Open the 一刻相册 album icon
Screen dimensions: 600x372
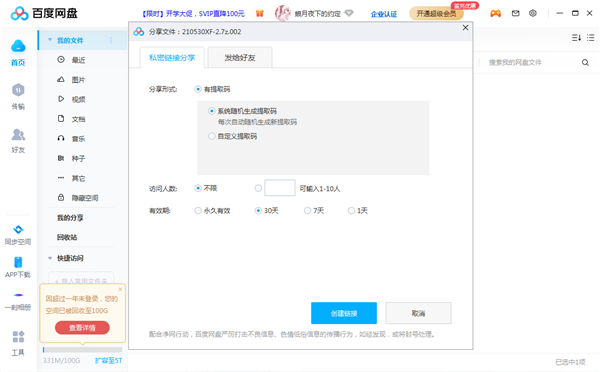tap(18, 295)
